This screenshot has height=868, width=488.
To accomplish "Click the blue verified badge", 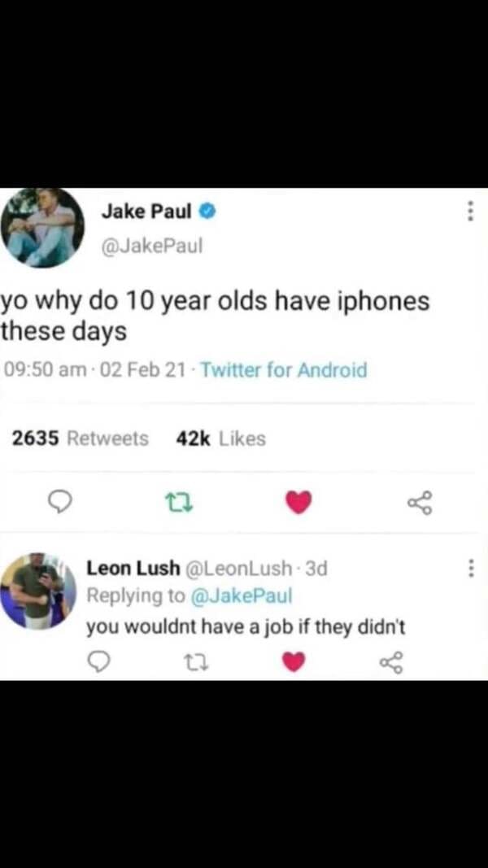I will 207,211.
